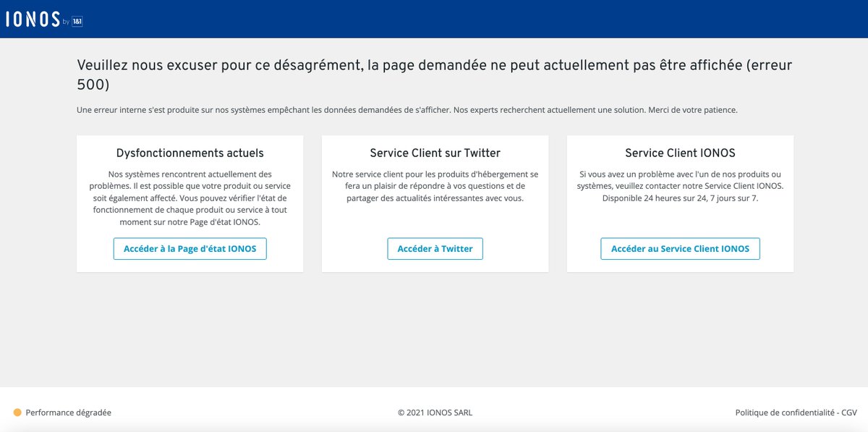The width and height of the screenshot is (868, 432).
Task: Open the Accéder à la Page d'état IONOS button
Action: tap(190, 248)
